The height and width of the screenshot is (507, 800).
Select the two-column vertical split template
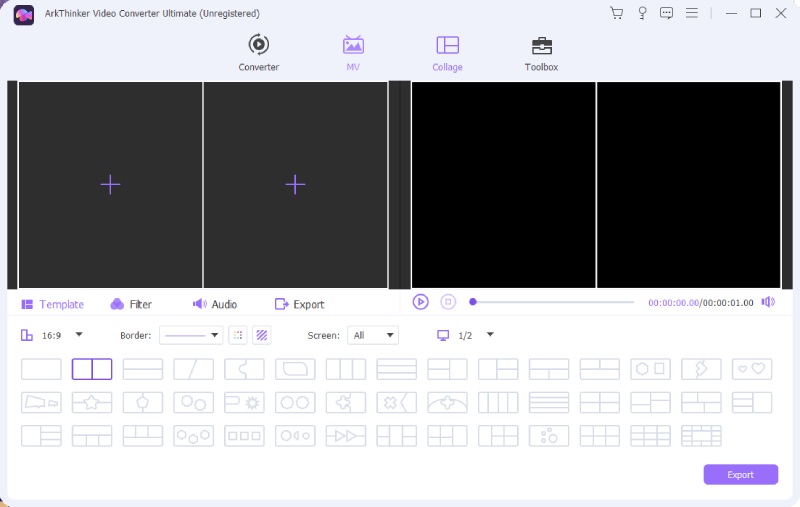click(x=92, y=369)
